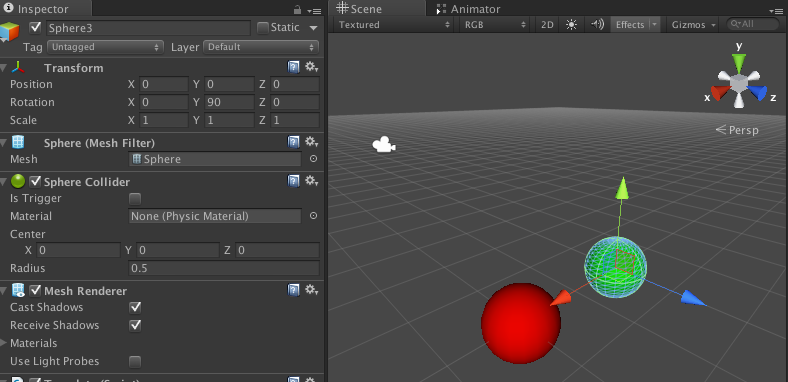Screen dimensions: 788x382
Task: Click the Sphere3 name field
Action: 148,28
